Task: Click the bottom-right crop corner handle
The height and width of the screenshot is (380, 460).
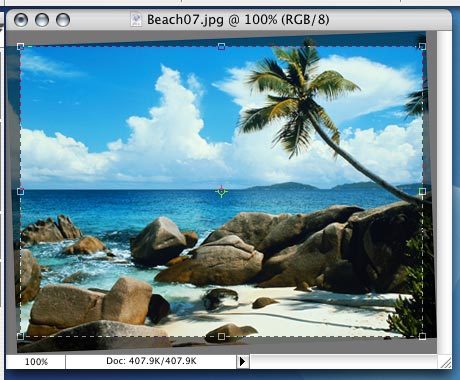Action: click(422, 336)
